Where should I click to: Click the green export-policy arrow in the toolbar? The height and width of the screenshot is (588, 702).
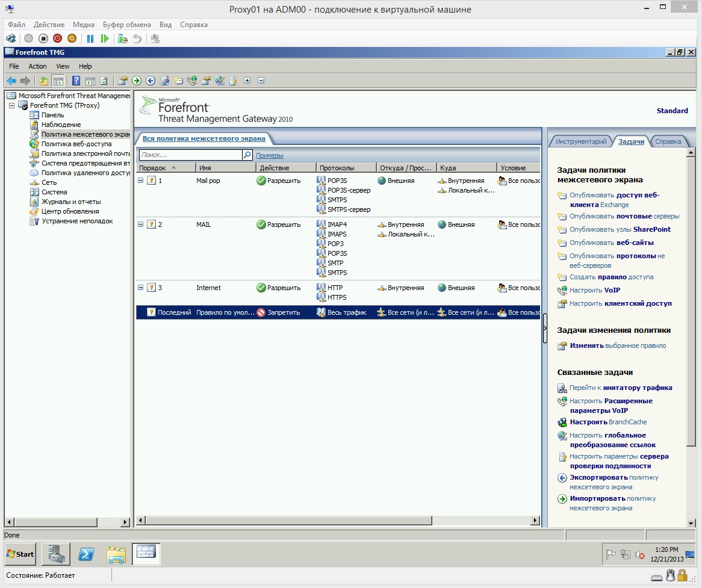[137, 81]
